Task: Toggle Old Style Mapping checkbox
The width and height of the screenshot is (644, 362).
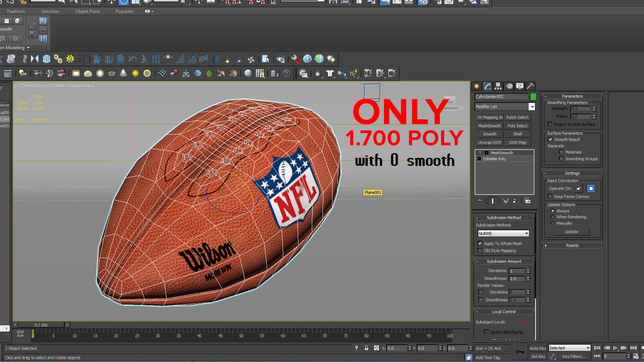Action: pos(480,250)
